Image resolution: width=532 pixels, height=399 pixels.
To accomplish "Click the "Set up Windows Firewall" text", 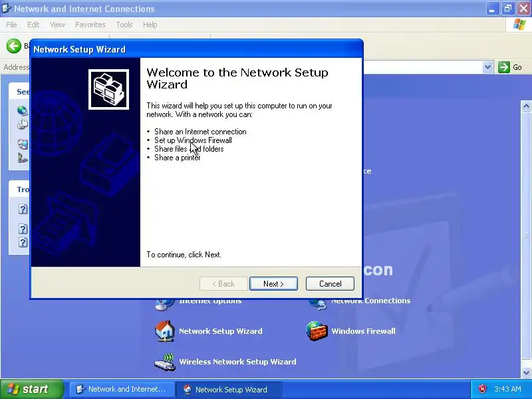I will click(x=193, y=140).
